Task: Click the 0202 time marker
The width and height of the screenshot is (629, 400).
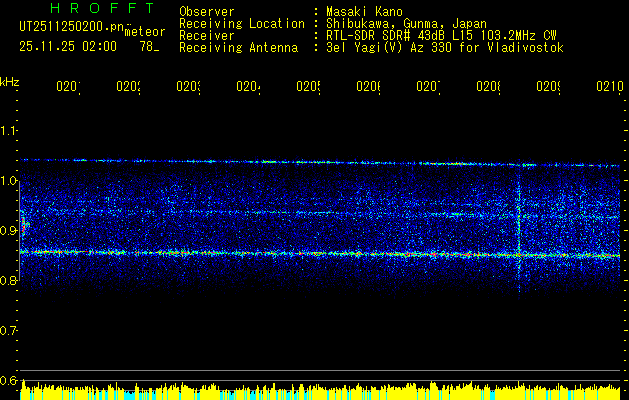Action: tap(128, 86)
